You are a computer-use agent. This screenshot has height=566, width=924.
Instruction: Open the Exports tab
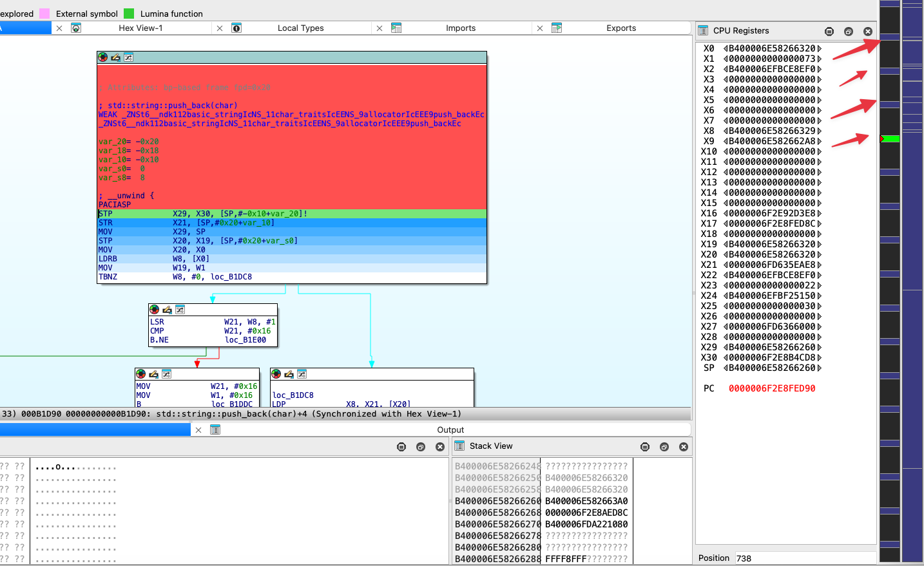621,28
